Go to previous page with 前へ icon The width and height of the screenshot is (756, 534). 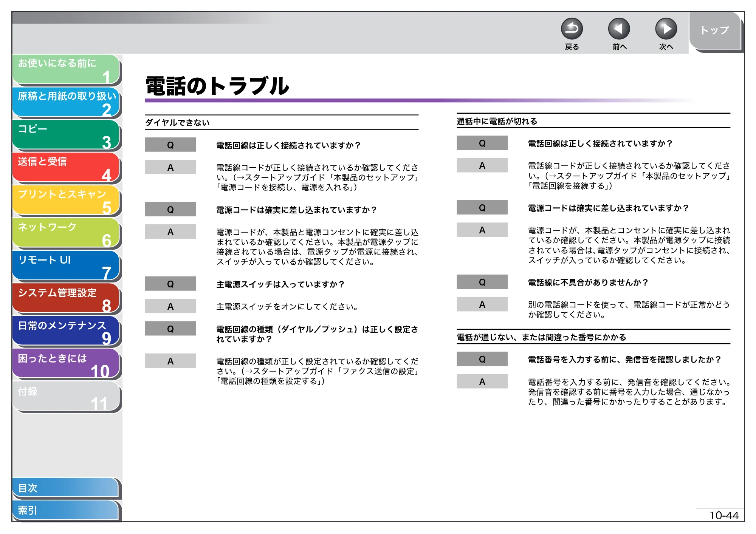pos(619,29)
